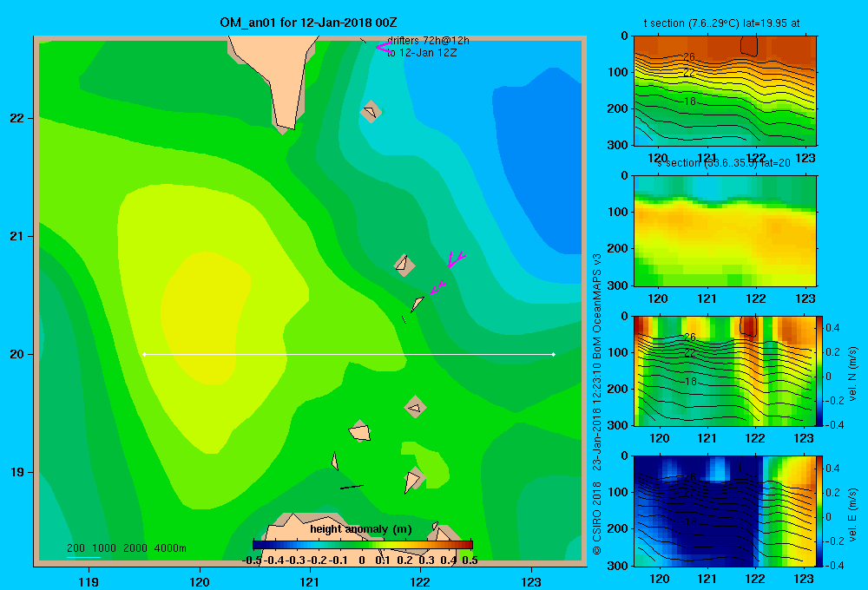Image resolution: width=868 pixels, height=590 pixels.
Task: Click the vertical "© CSIRO 2018" copyright text
Action: tap(597, 518)
